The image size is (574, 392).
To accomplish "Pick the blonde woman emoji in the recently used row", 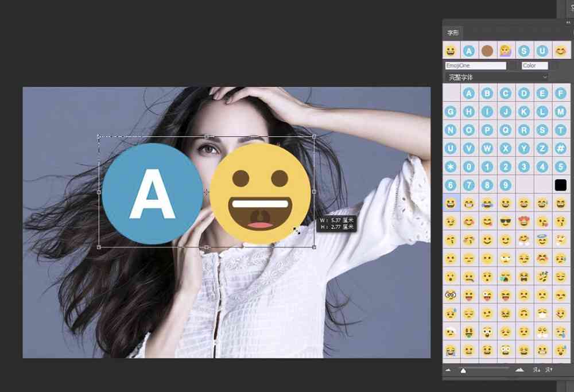I will [506, 51].
